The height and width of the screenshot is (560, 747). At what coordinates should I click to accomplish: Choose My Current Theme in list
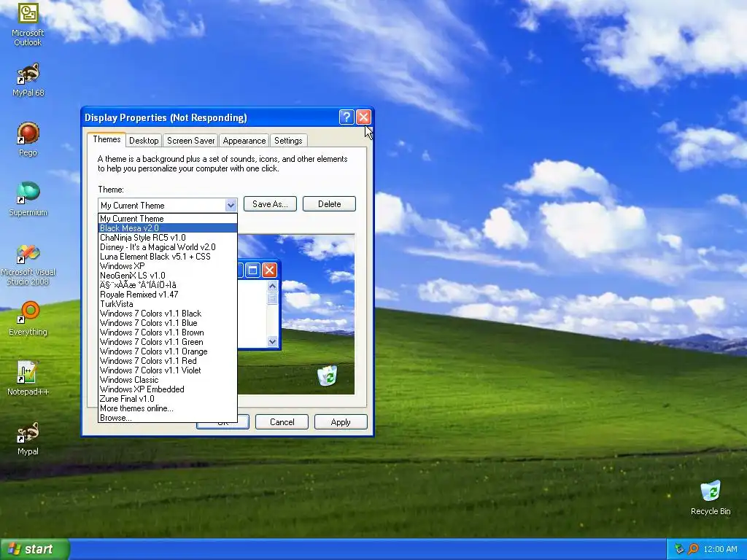[168, 219]
